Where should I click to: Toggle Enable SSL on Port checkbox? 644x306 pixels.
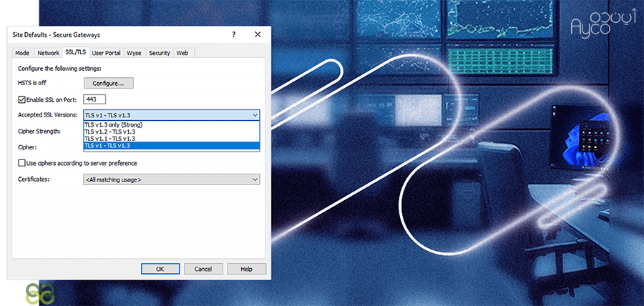[x=21, y=99]
